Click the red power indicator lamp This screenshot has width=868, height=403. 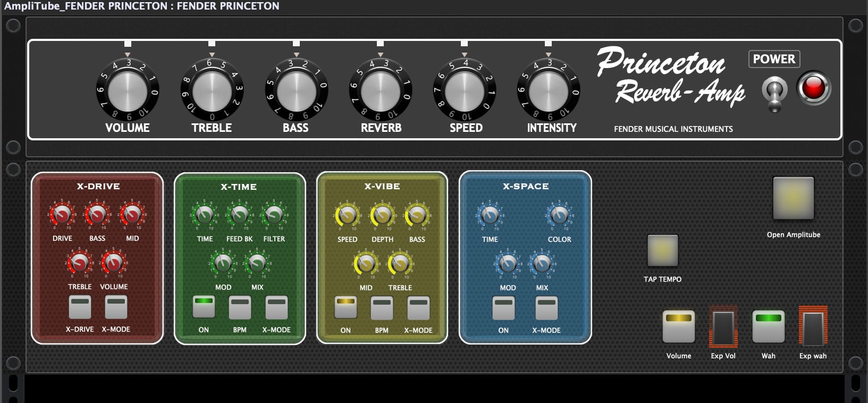pos(813,88)
